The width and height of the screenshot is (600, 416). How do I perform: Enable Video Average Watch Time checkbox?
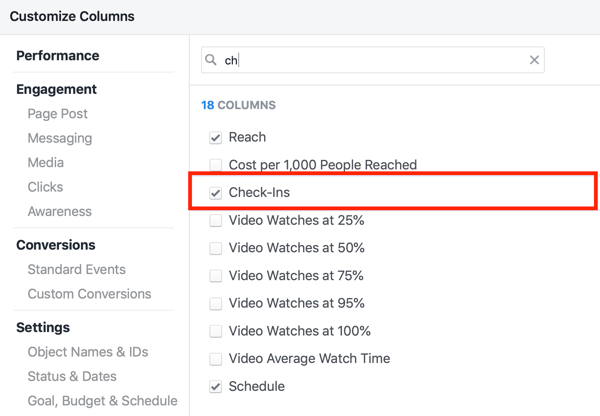215,359
